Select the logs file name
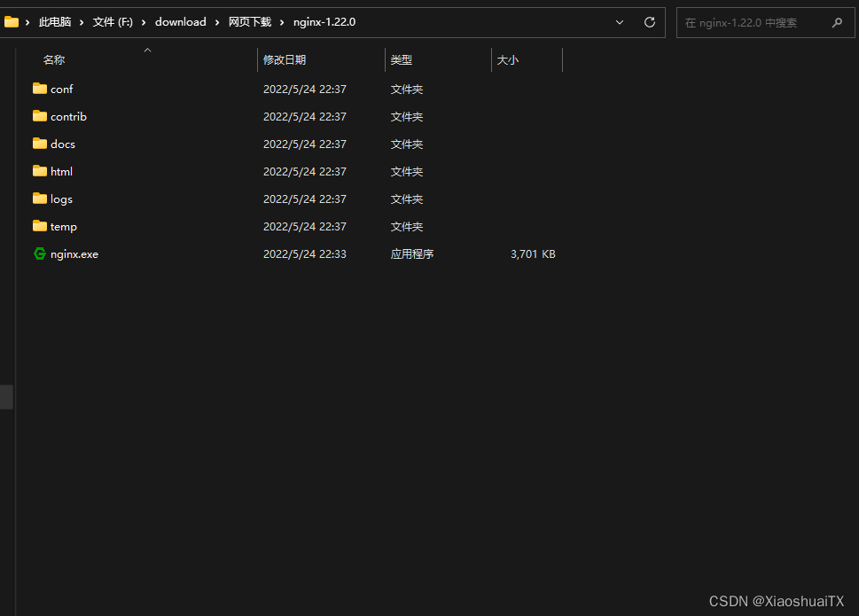Viewport: 859px width, 616px height. [61, 199]
